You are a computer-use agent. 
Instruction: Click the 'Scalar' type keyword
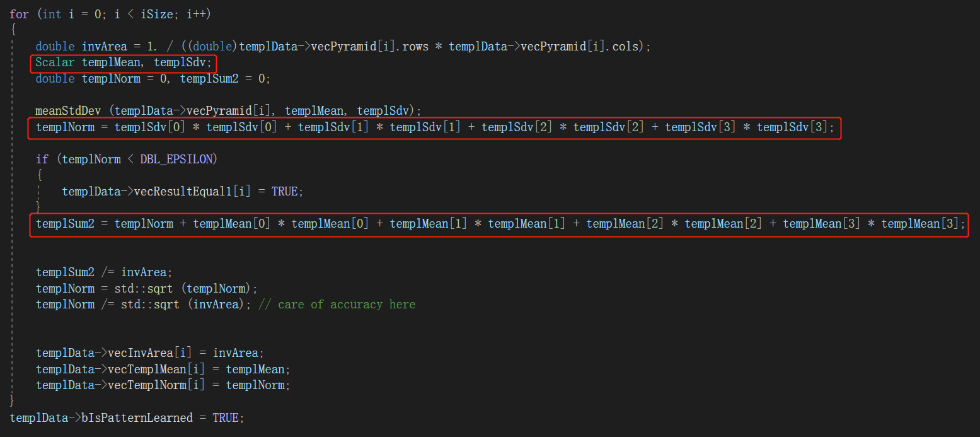[x=55, y=63]
